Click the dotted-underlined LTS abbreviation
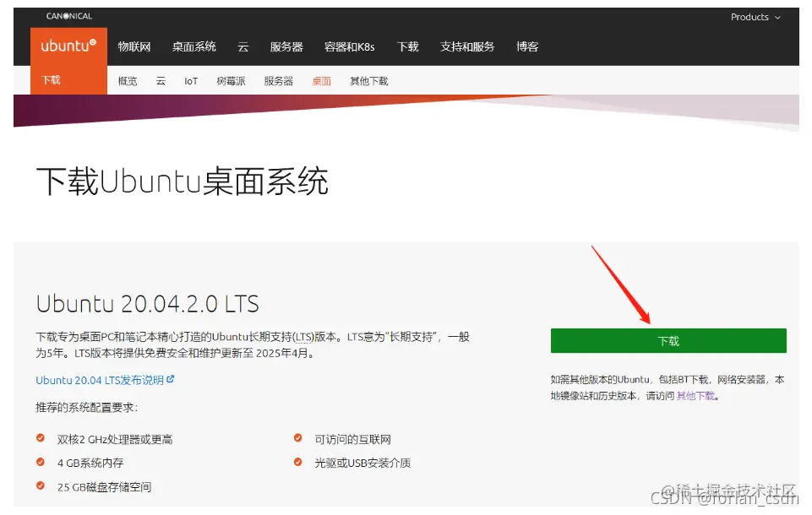This screenshot has width=812, height=515. click(x=304, y=337)
